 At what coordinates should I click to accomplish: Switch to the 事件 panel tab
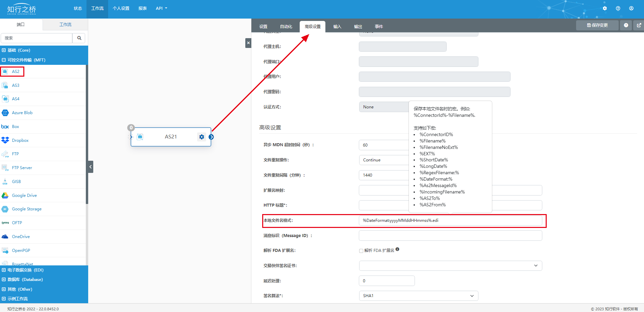pos(379,27)
